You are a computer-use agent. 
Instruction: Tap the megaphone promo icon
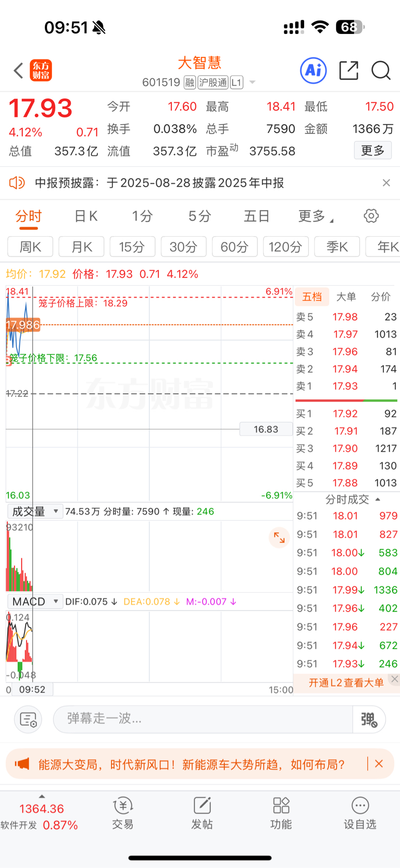point(22,764)
